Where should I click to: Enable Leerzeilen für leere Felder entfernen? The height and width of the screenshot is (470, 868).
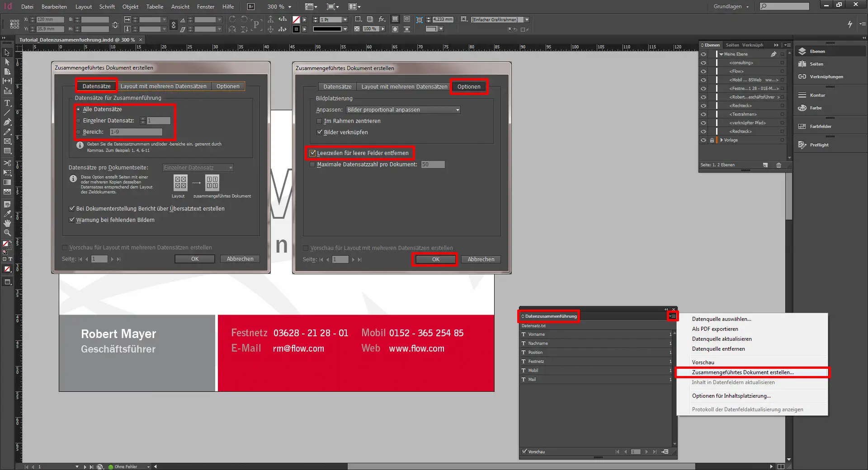point(312,153)
